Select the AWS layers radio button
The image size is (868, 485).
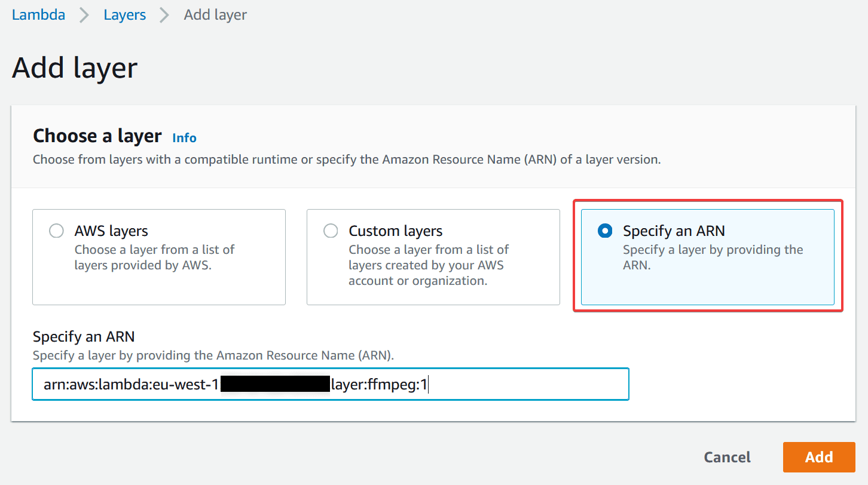[x=56, y=231]
